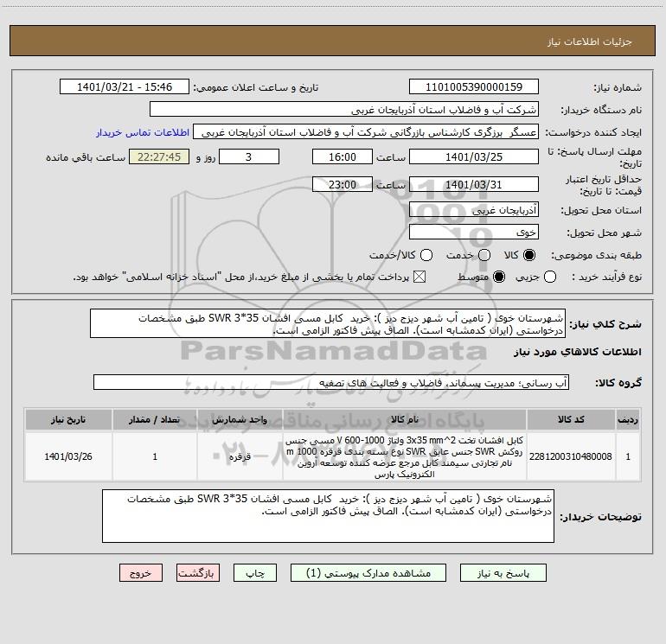Image resolution: width=666 pixels, height=644 pixels.
Task: Click the response deadline date 1401/03/25
Action: [474, 156]
